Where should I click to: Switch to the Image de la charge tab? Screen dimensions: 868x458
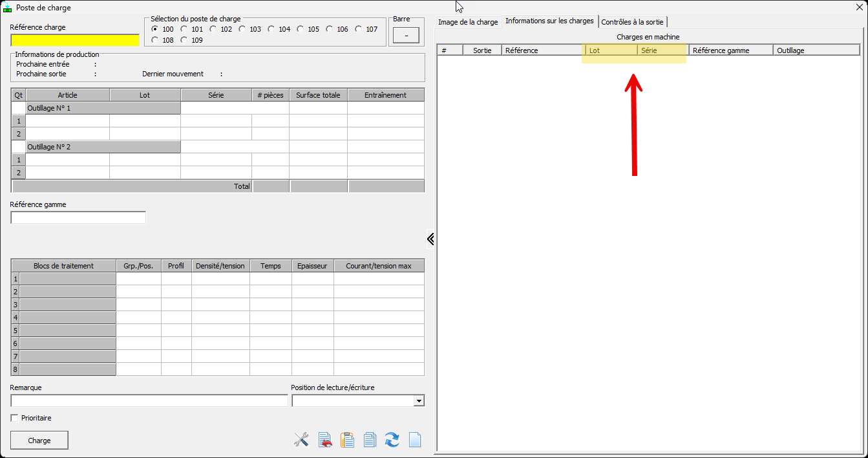(x=468, y=22)
